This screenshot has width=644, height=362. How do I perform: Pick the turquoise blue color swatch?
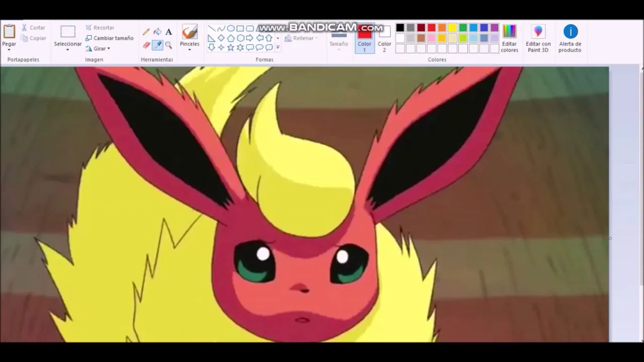point(473,28)
